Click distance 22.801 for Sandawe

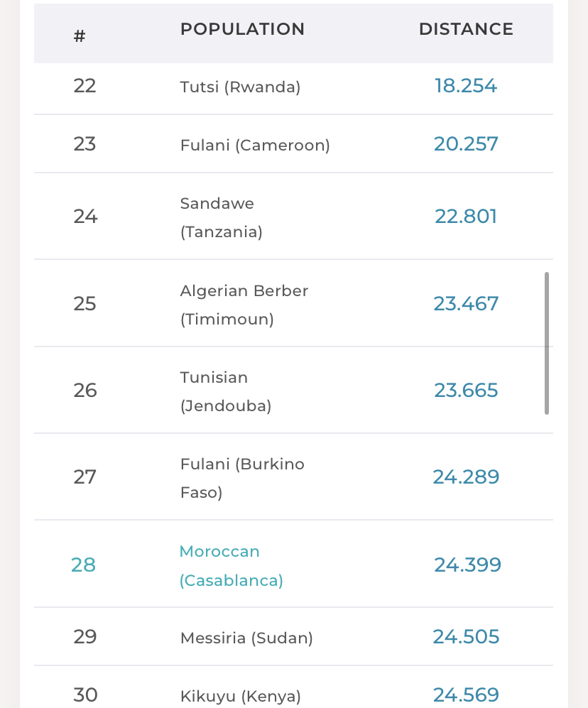(466, 217)
